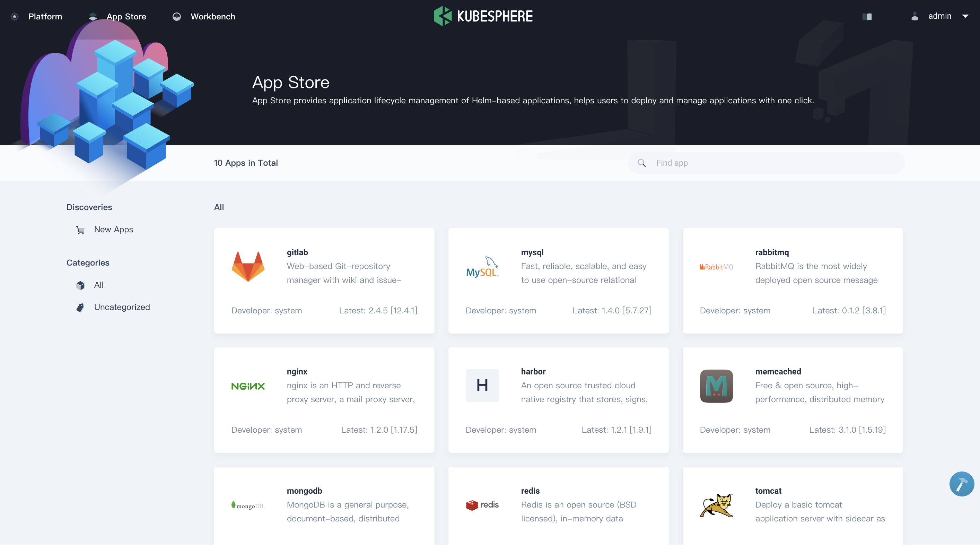This screenshot has width=980, height=545.
Task: Click the 'App Store' banner heading
Action: 291,83
